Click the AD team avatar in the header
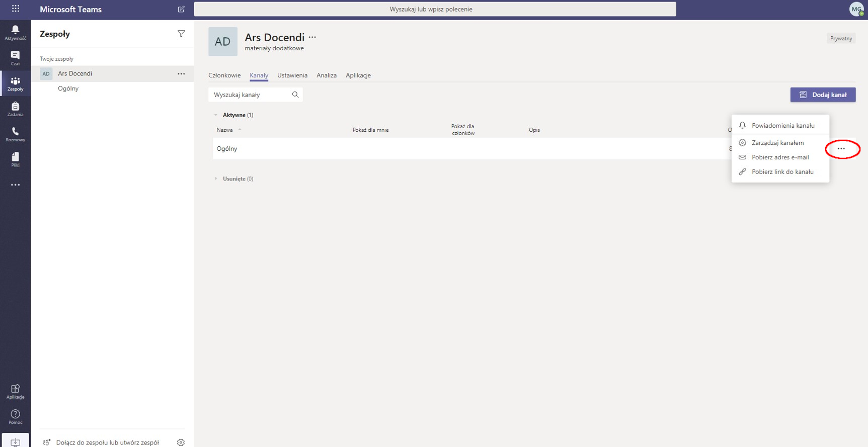The width and height of the screenshot is (868, 447). tap(223, 42)
